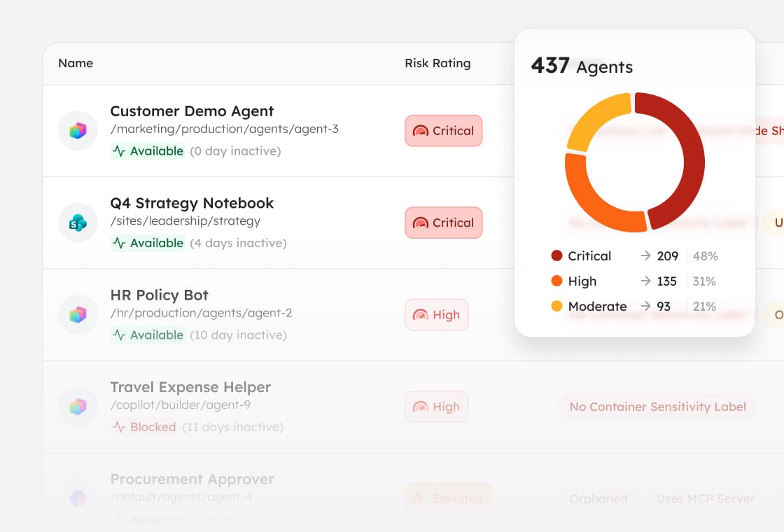The image size is (784, 532).
Task: Click the path /copilot/builder/agent-9
Action: point(181,405)
